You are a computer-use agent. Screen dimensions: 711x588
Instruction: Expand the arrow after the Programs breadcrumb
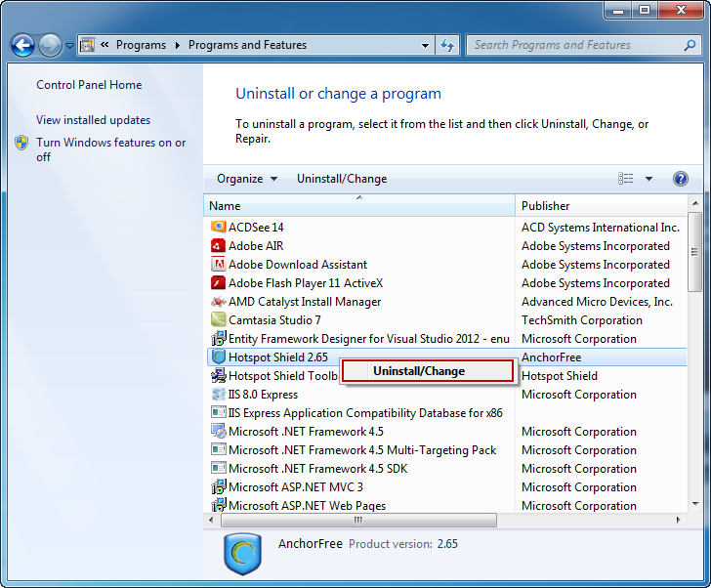coord(178,45)
